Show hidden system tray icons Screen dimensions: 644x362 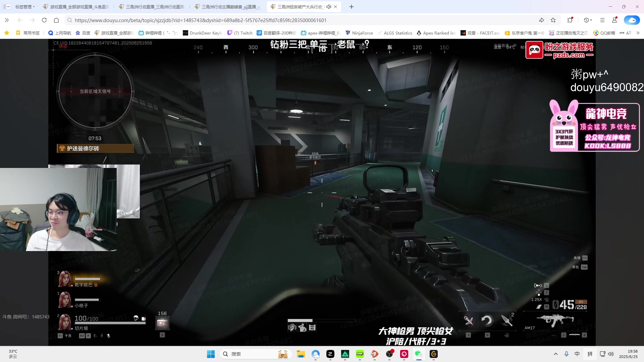(x=556, y=354)
